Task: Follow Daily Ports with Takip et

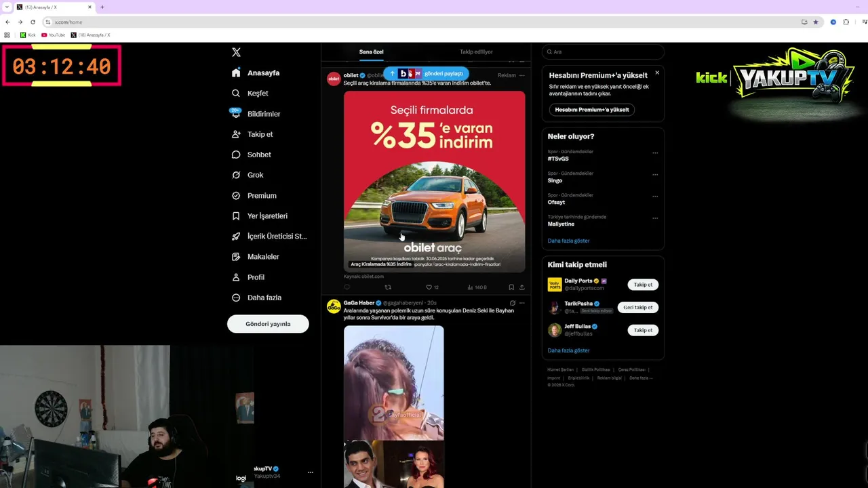Action: point(643,285)
